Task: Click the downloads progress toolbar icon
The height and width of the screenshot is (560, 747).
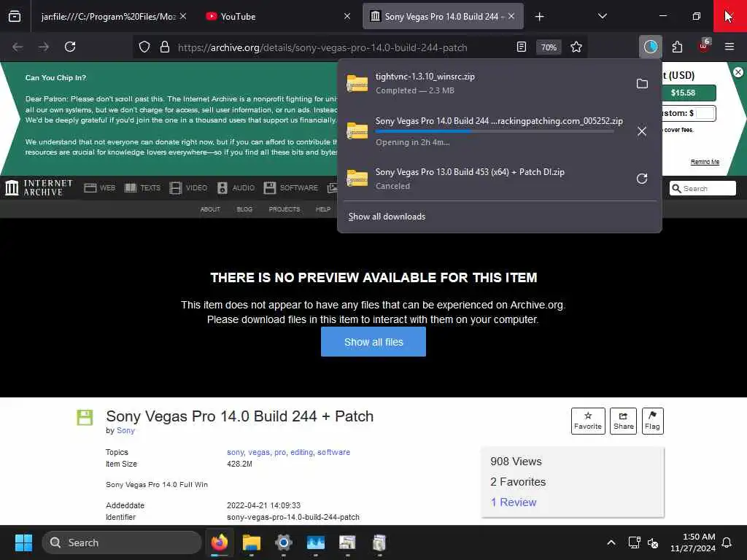Action: pyautogui.click(x=650, y=47)
